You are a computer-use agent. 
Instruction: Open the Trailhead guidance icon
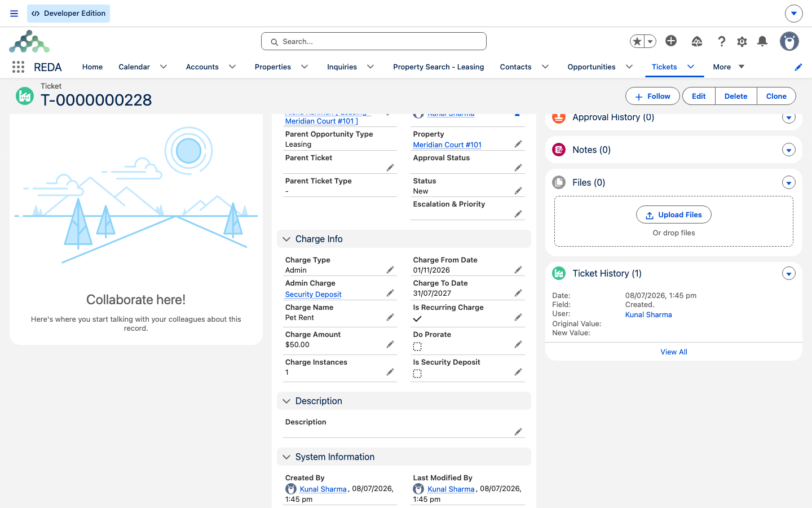[697, 41]
